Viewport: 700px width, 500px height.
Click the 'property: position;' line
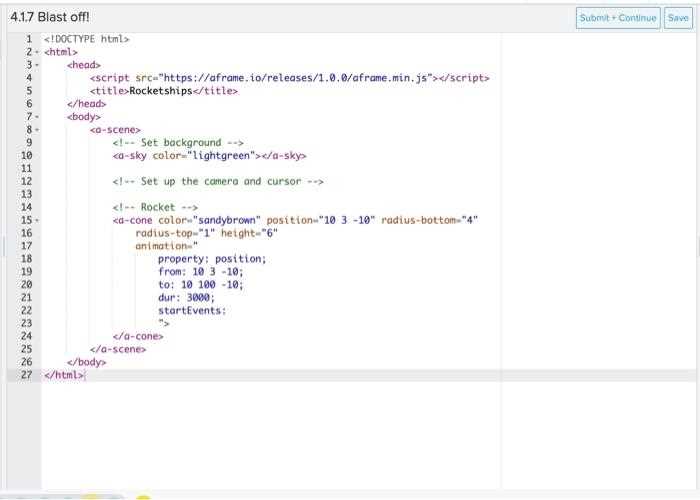[212, 259]
